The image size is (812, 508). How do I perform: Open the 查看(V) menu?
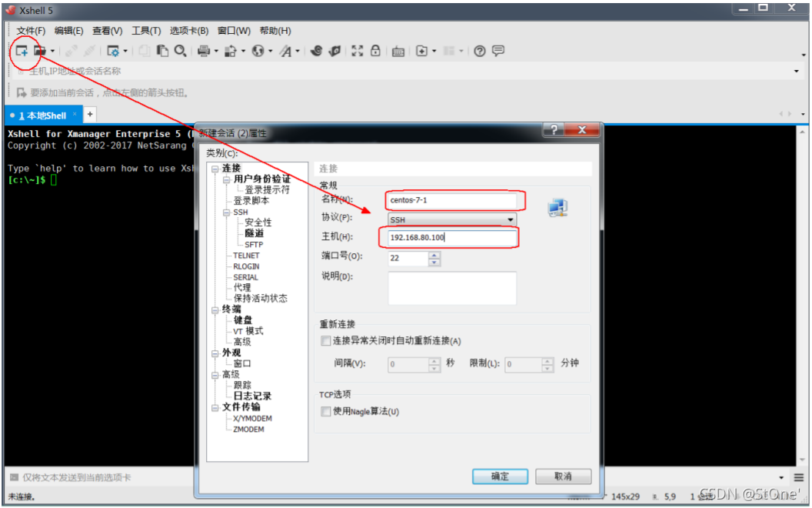coord(107,31)
